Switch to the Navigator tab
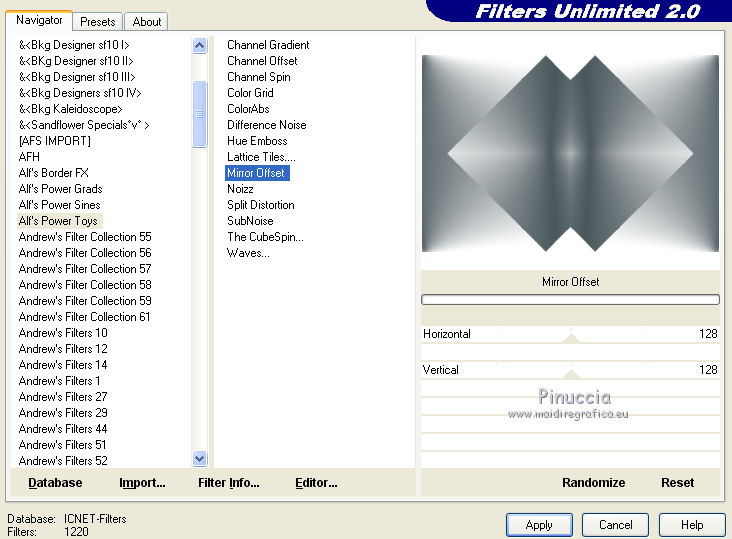The height and width of the screenshot is (539, 732). (39, 21)
